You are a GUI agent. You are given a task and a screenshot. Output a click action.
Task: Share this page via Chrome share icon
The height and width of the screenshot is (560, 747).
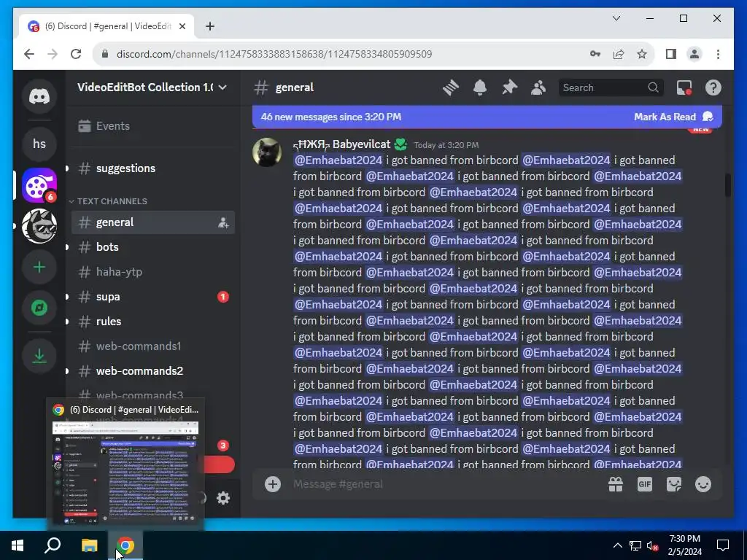[619, 54]
